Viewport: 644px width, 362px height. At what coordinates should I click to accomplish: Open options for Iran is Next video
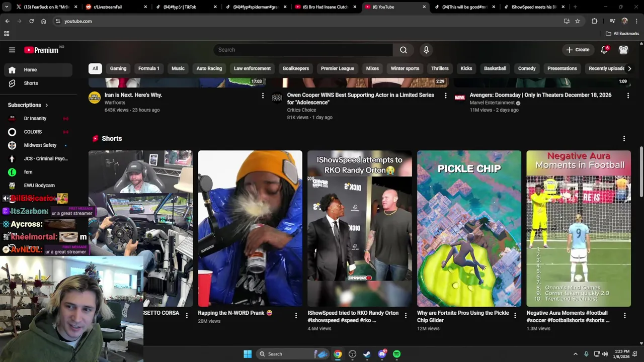263,96
